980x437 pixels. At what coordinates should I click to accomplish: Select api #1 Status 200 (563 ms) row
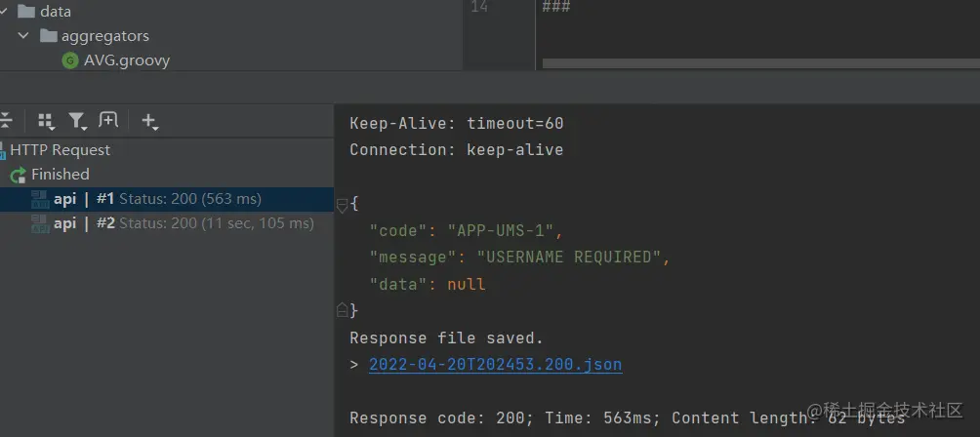(x=167, y=199)
